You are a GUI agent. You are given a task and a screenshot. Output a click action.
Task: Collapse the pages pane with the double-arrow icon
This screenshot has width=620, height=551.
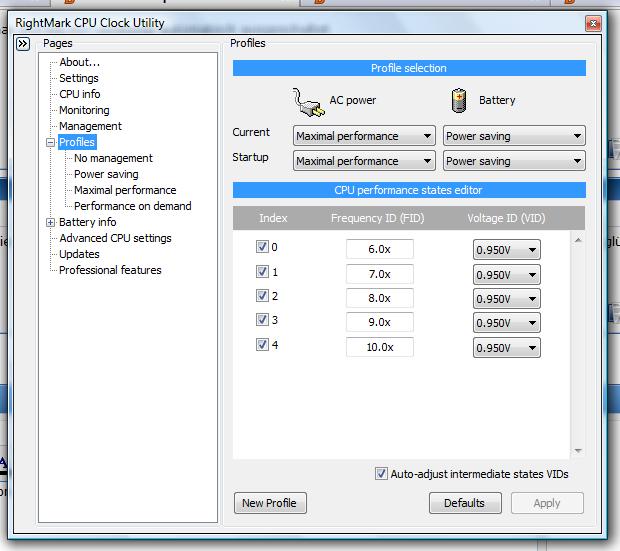(x=23, y=44)
